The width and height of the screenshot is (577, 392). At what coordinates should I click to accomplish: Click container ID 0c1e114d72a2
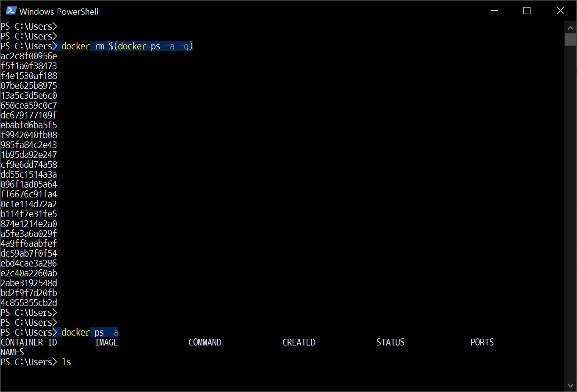point(29,204)
